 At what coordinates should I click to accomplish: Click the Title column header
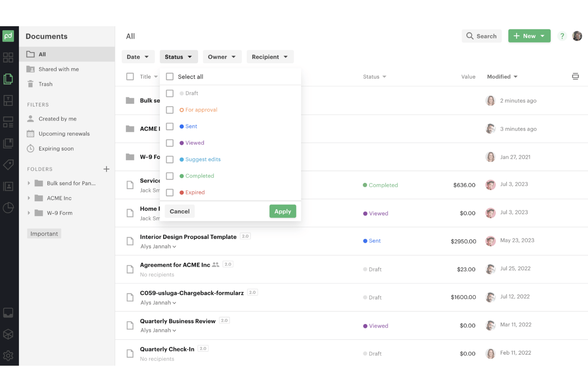click(145, 77)
